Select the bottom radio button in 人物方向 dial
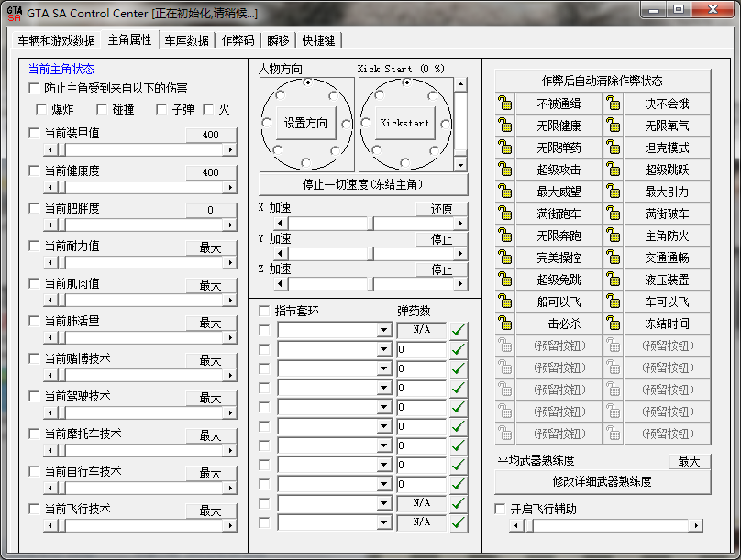The width and height of the screenshot is (741, 560). click(306, 163)
